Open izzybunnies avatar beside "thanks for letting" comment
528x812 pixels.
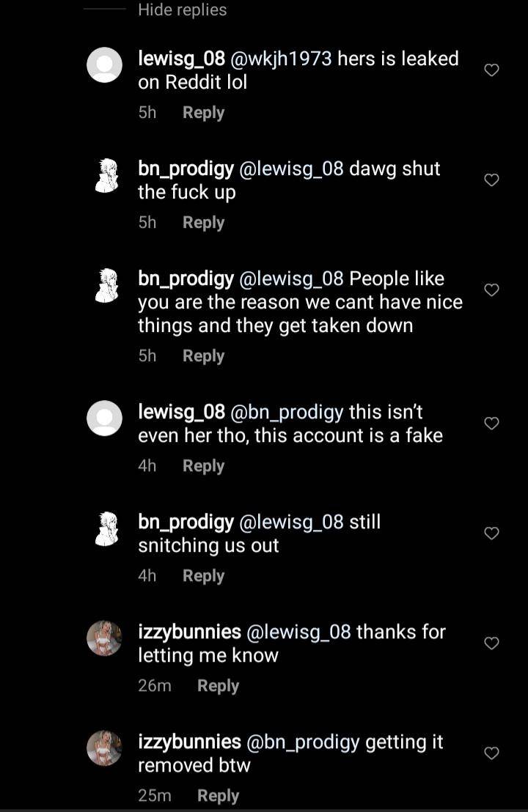tap(104, 638)
